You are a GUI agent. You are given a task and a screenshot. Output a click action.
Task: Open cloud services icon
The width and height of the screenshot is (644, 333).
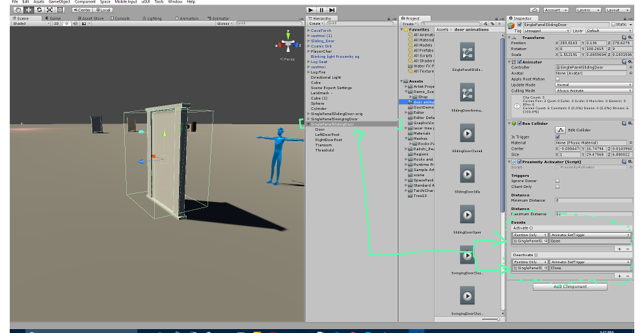pyautogui.click(x=534, y=10)
